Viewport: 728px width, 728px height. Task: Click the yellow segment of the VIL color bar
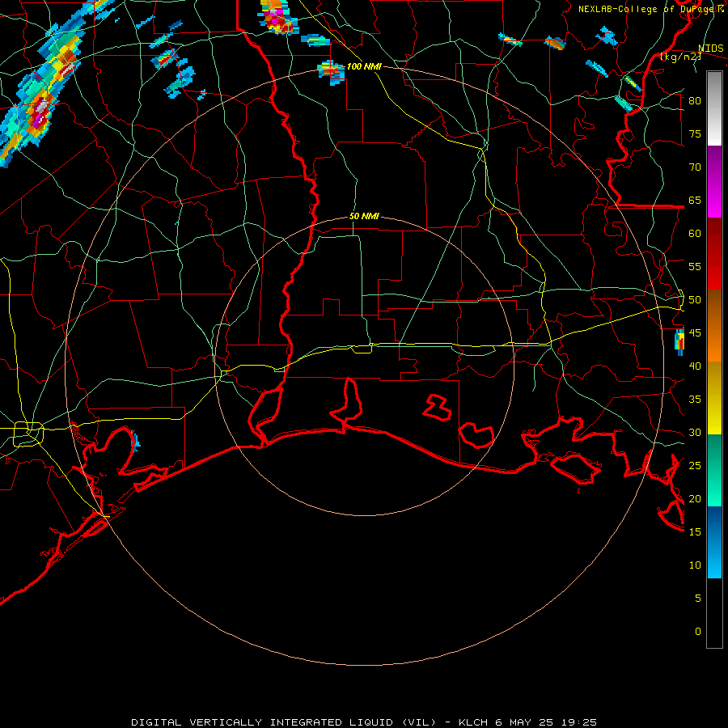tap(714, 398)
